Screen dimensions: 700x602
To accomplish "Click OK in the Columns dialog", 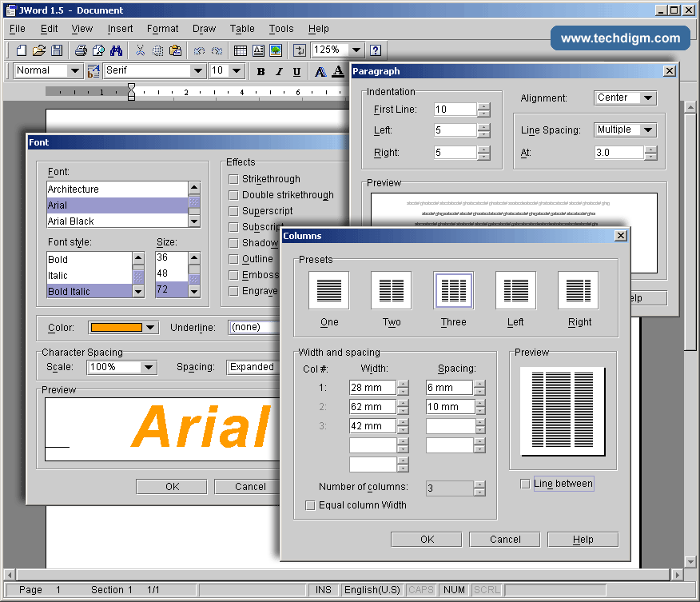I will pos(426,540).
